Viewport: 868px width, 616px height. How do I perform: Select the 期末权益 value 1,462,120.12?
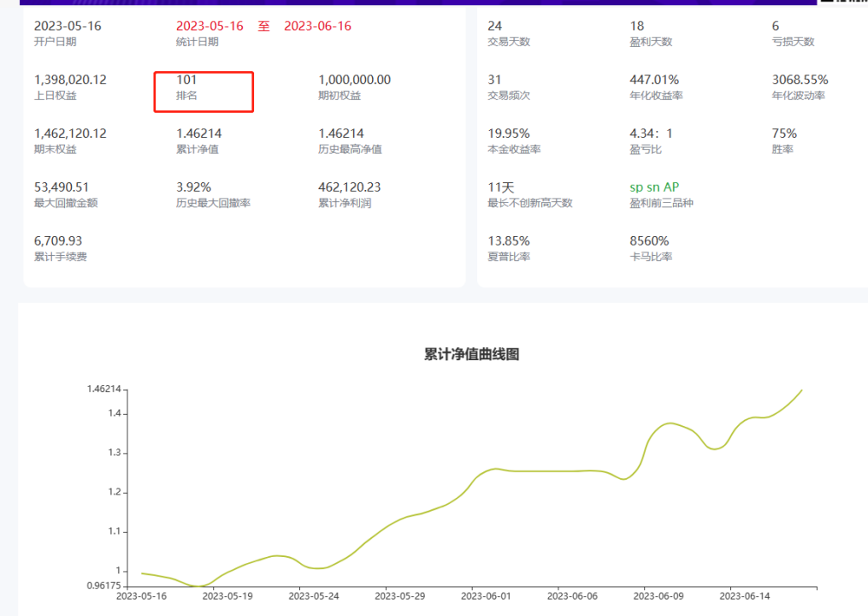coord(70,133)
